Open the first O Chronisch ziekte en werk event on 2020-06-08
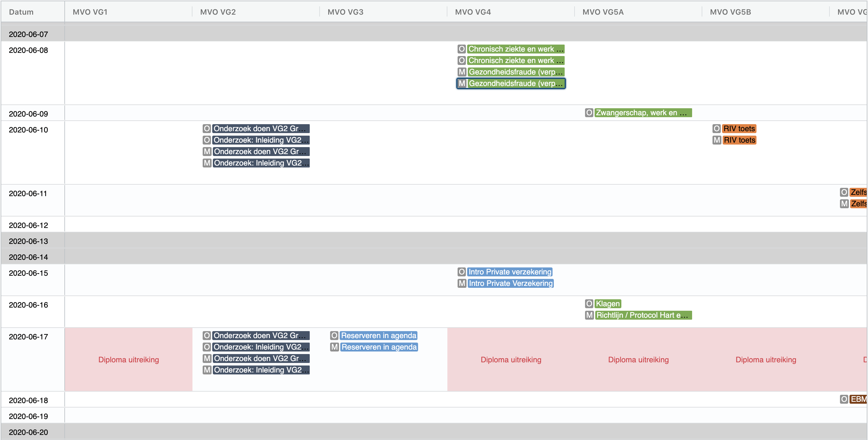868x440 pixels. point(511,49)
